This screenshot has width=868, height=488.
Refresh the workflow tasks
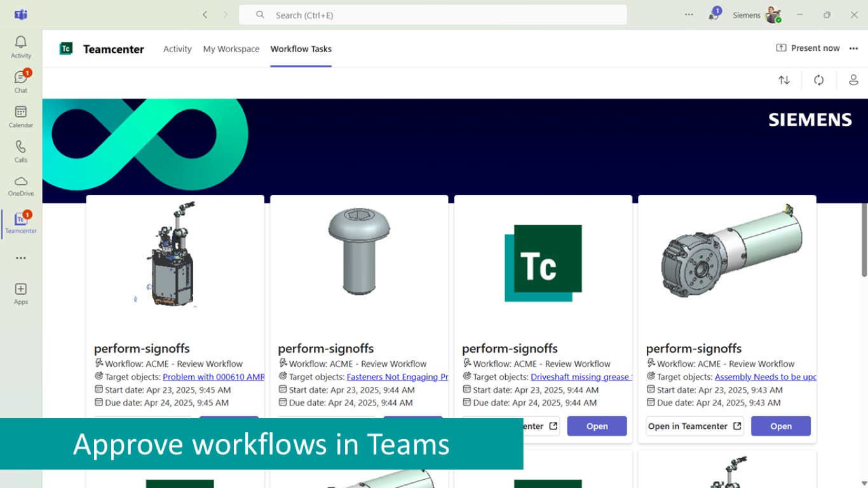[819, 80]
